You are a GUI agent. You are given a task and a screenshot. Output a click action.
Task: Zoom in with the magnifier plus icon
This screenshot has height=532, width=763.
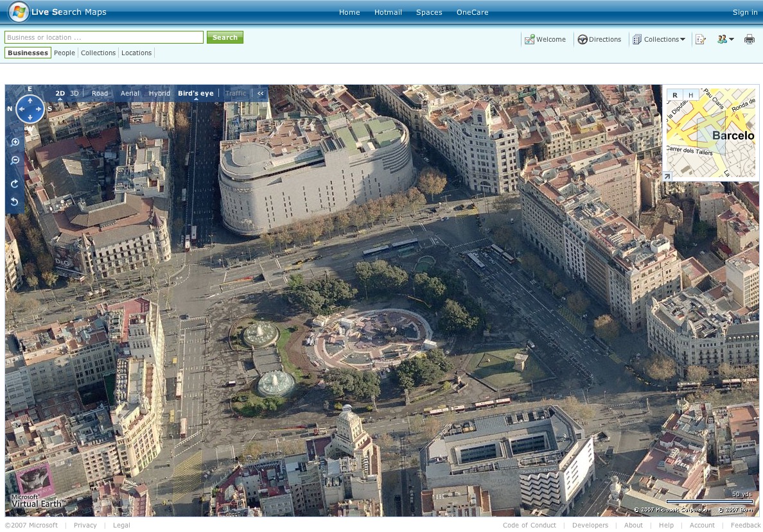(15, 142)
